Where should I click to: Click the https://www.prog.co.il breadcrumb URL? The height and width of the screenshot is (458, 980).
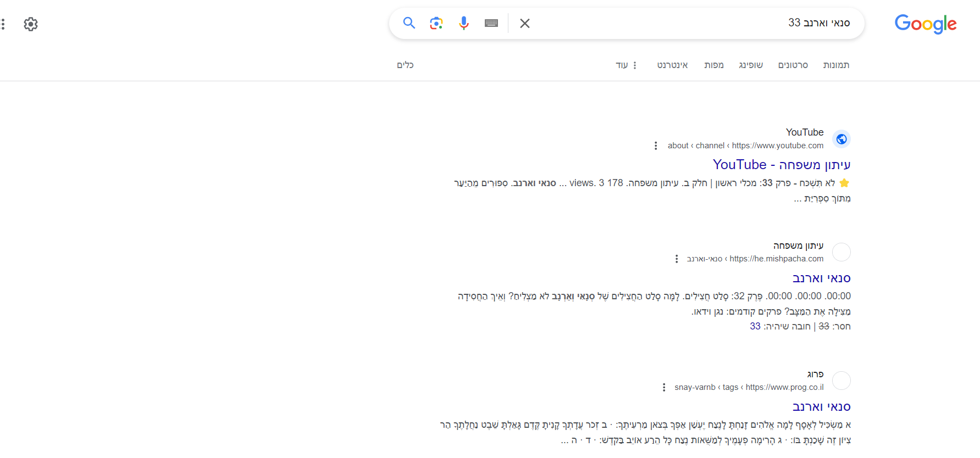click(785, 387)
